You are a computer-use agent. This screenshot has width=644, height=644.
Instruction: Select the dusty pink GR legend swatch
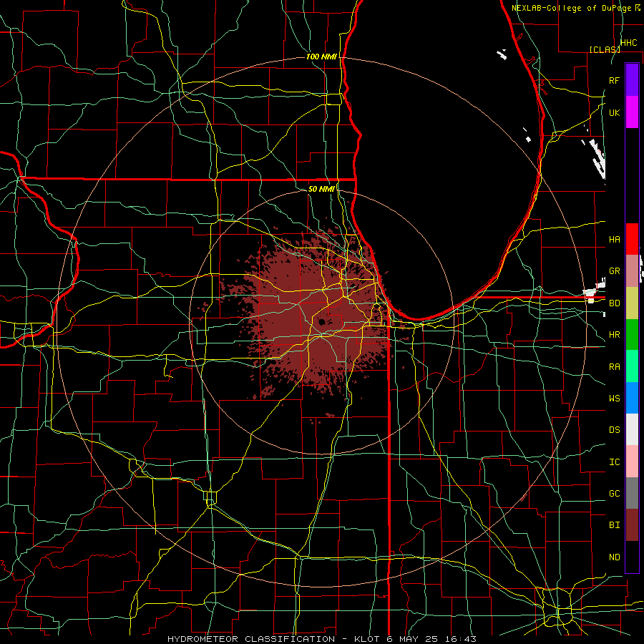tap(632, 270)
